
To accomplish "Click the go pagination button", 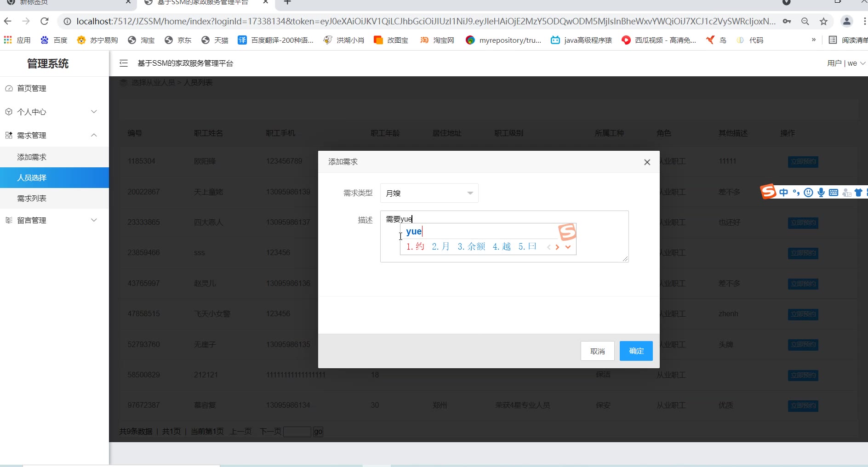I will [x=318, y=432].
